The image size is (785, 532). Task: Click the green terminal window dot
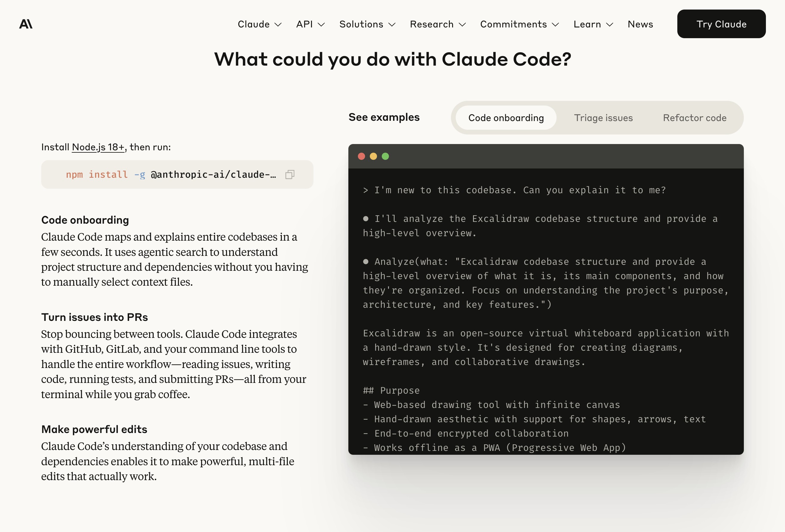point(385,156)
